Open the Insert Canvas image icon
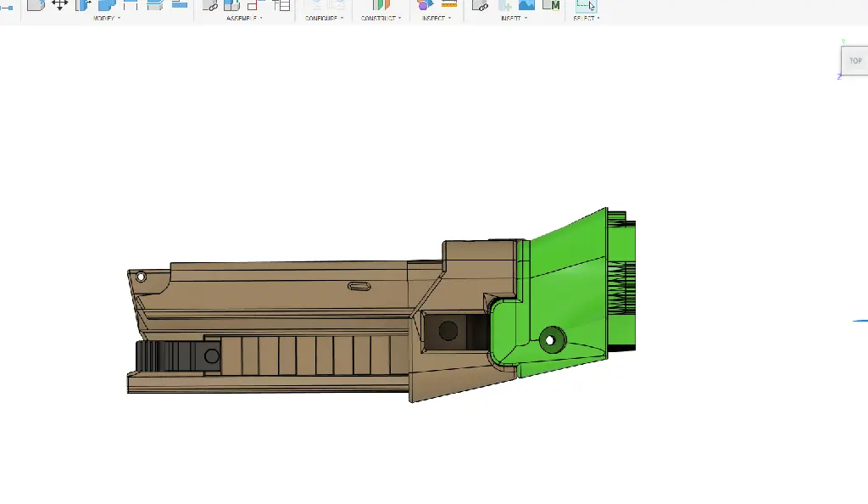The image size is (868, 504). (x=526, y=5)
